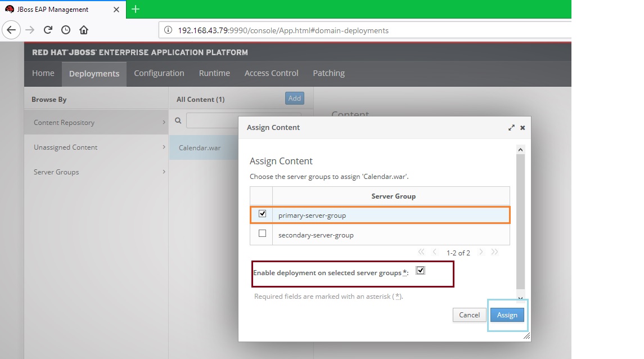Click the browser Home icon
Screen dimensions: 644x359
83,30
